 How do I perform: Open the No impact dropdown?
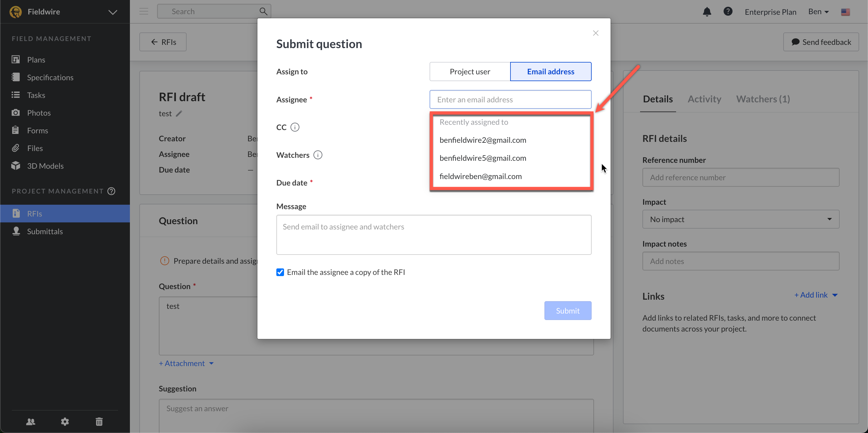tap(741, 219)
